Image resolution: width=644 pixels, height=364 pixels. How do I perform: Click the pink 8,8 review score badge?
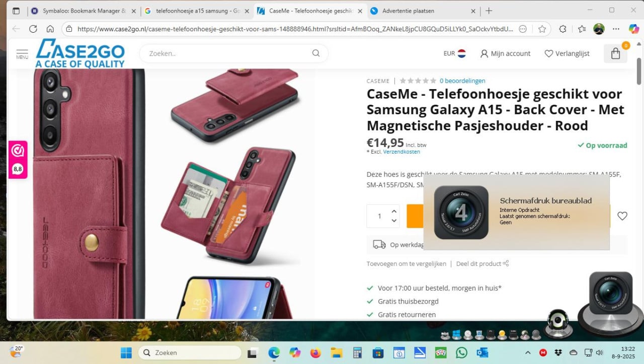click(x=18, y=160)
